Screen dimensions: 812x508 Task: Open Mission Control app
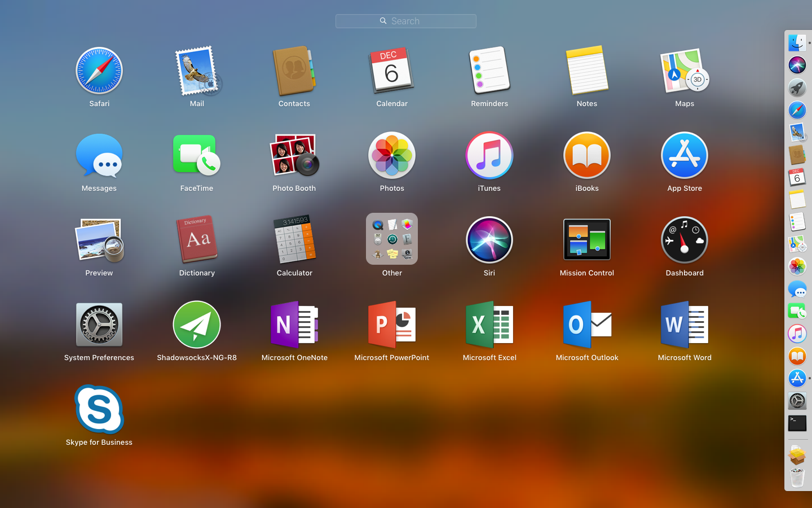pyautogui.click(x=587, y=240)
